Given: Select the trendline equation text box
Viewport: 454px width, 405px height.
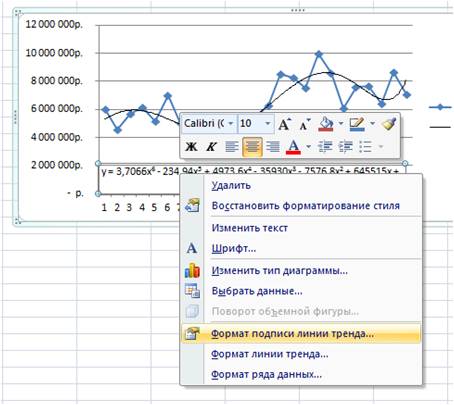Looking at the screenshot, I should click(x=252, y=179).
